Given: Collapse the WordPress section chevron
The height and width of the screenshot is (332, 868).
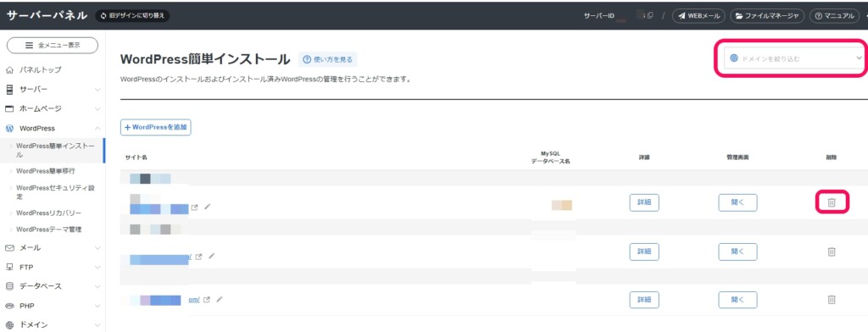Looking at the screenshot, I should coord(97,129).
